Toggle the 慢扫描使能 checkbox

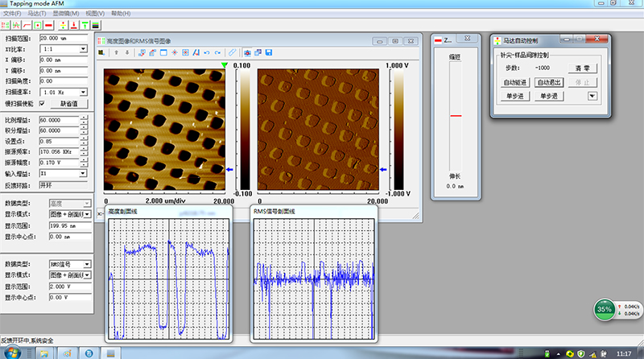coord(42,103)
